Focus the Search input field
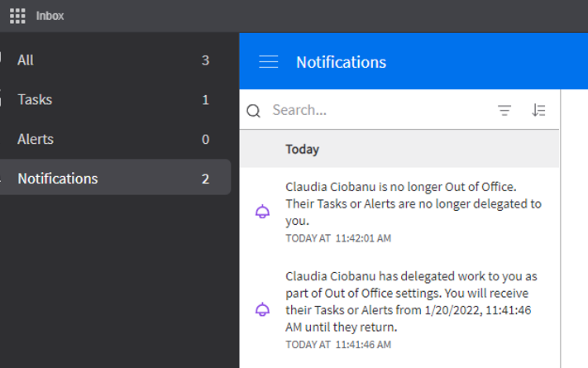The width and height of the screenshot is (588, 368). coord(376,110)
